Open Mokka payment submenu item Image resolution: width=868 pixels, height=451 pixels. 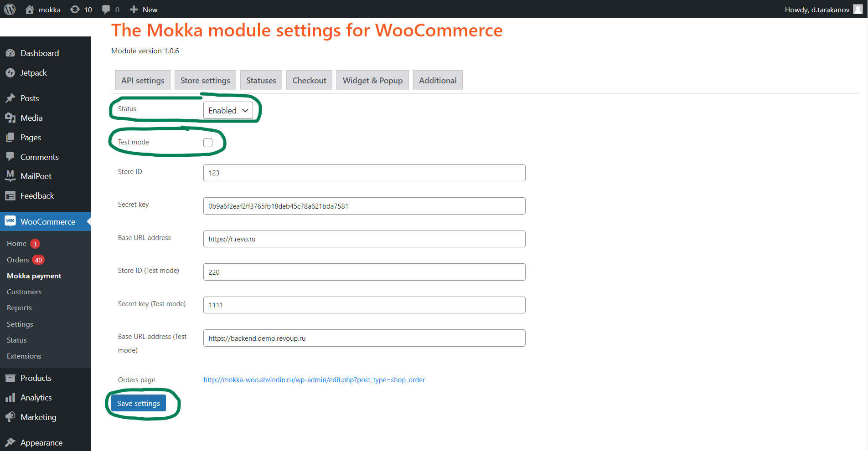[34, 276]
